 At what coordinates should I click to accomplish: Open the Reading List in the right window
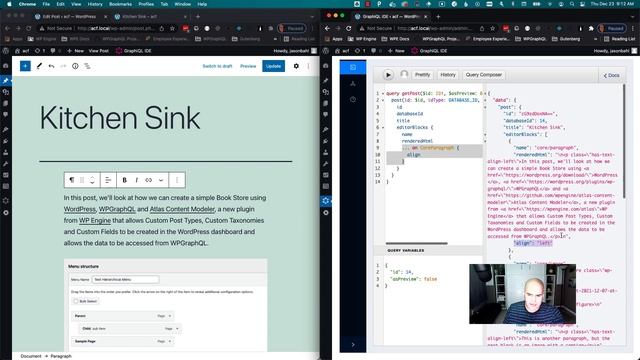click(x=619, y=39)
